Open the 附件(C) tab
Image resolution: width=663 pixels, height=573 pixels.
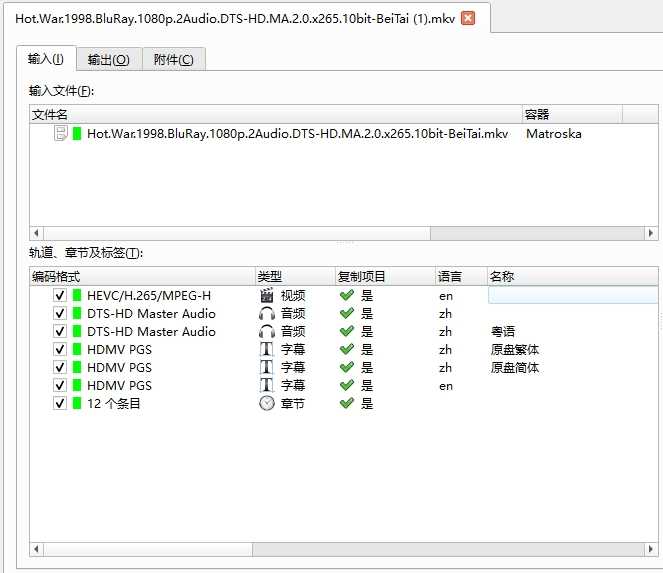coord(173,59)
